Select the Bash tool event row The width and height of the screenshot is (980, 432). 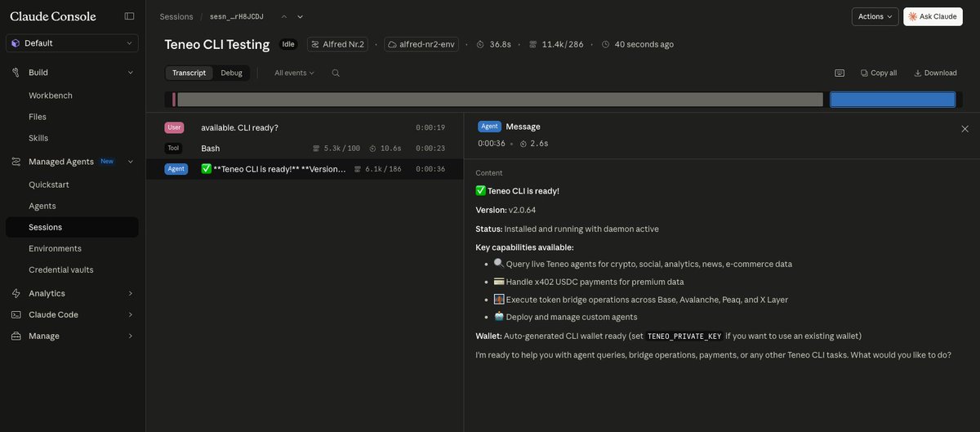[x=305, y=149]
